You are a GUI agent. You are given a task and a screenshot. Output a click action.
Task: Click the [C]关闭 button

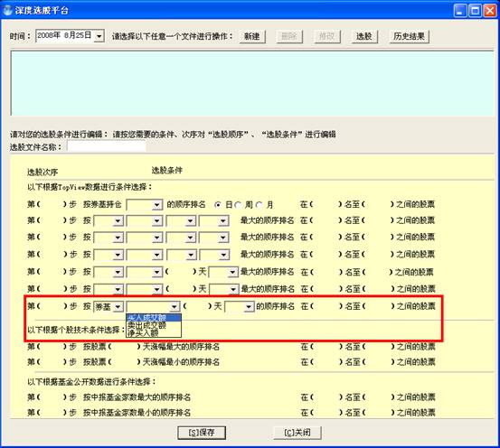click(297, 433)
